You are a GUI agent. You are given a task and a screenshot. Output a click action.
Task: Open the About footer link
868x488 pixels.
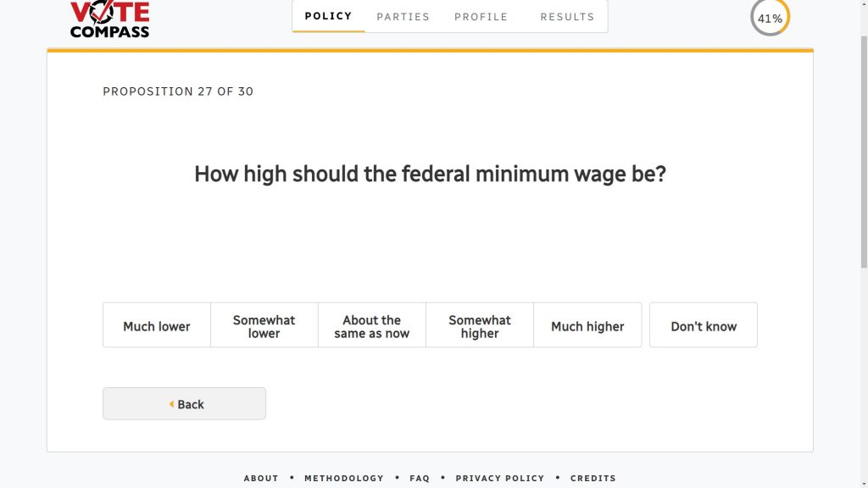261,478
